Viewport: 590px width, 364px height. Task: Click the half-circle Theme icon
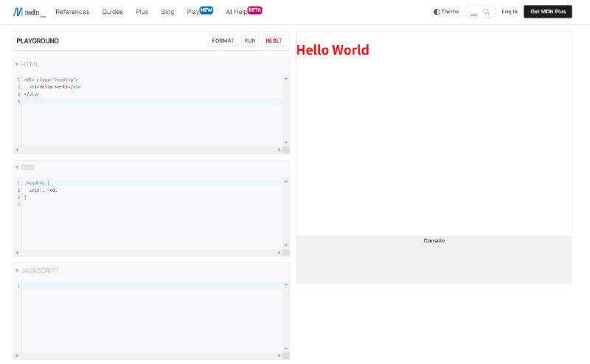[437, 12]
